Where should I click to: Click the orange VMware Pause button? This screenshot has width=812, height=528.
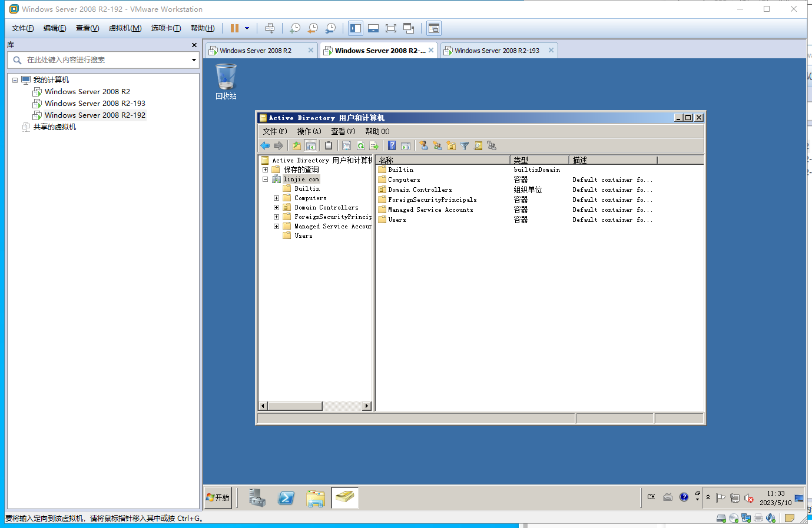[x=234, y=28]
